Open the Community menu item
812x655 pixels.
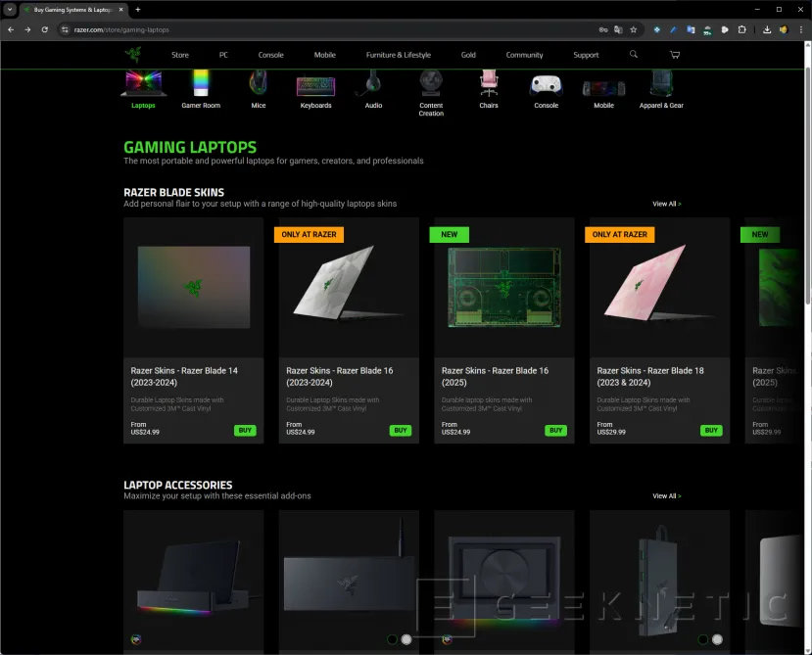pyautogui.click(x=525, y=55)
